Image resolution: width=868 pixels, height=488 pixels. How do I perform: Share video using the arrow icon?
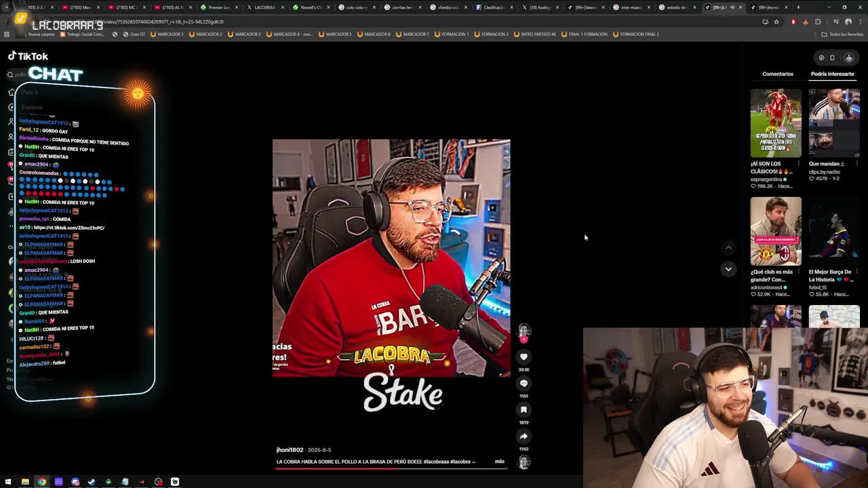(x=524, y=436)
